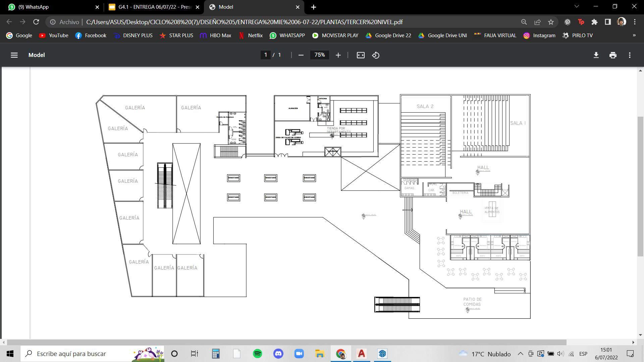Download the PDF file
This screenshot has width=644, height=362.
[596, 55]
